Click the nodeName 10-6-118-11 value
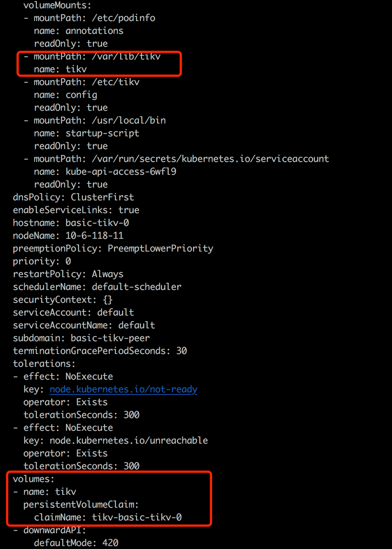This screenshot has height=549, width=392. (94, 235)
